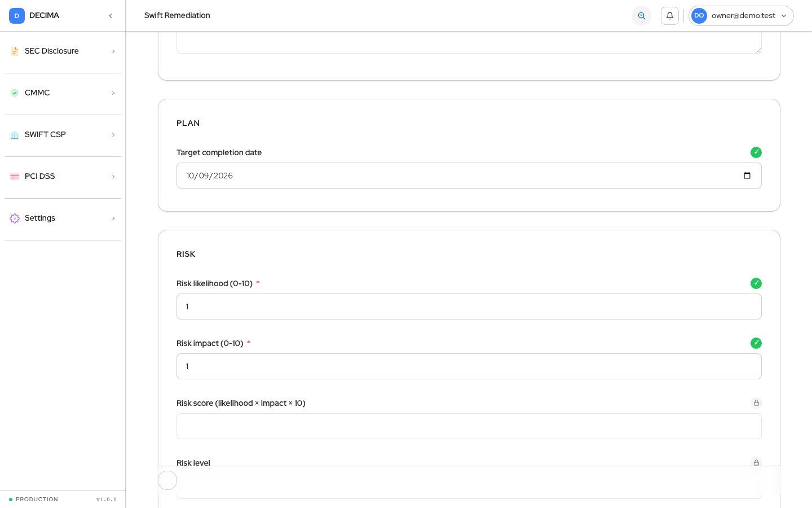Image resolution: width=812 pixels, height=508 pixels.
Task: Click into the Target completion date field
Action: tap(469, 176)
